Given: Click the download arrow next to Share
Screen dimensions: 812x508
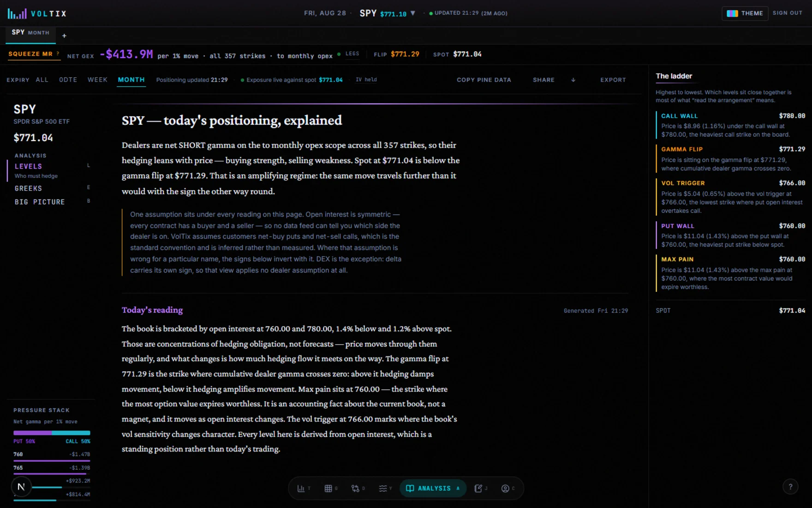Looking at the screenshot, I should click(573, 80).
